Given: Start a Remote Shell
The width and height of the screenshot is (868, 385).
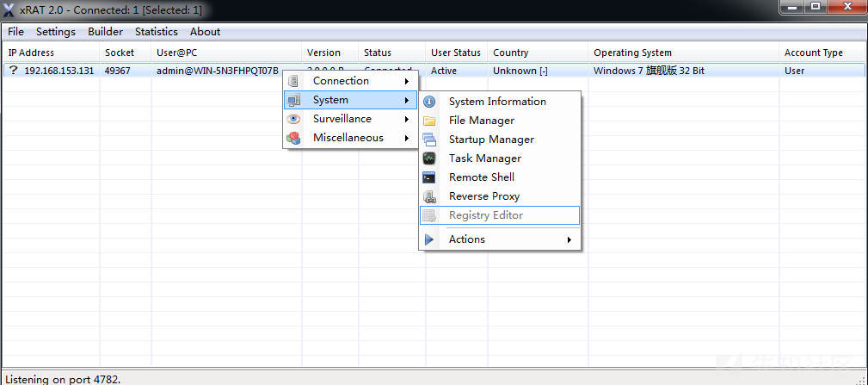Looking at the screenshot, I should 500,177.
